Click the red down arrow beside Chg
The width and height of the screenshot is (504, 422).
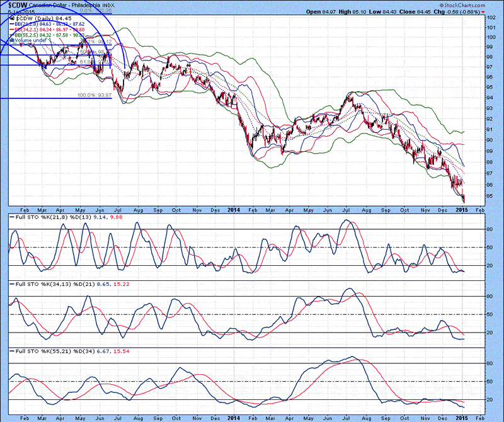pyautogui.click(x=483, y=12)
